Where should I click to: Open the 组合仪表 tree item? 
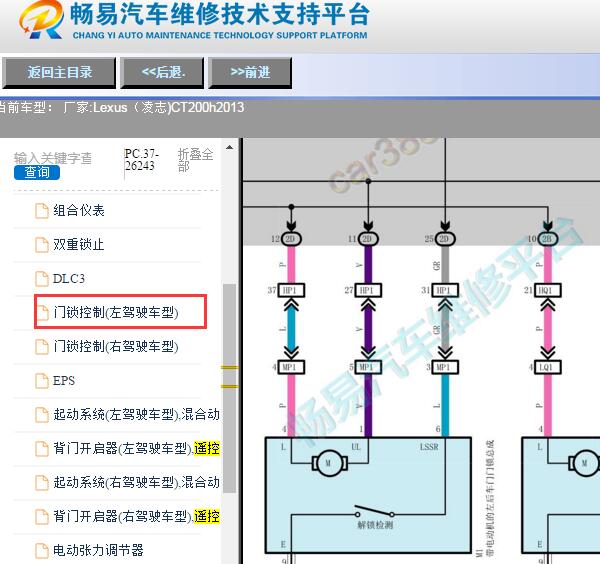[x=79, y=210]
